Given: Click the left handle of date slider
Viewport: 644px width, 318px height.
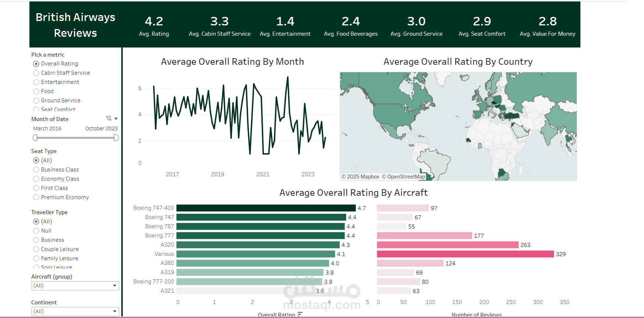Looking at the screenshot, I should click(35, 138).
